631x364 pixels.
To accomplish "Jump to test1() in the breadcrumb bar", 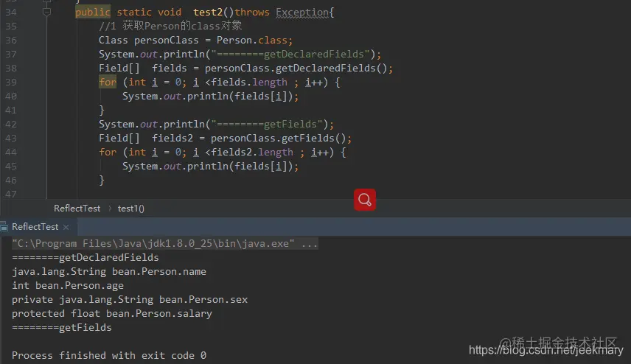I will coord(130,209).
